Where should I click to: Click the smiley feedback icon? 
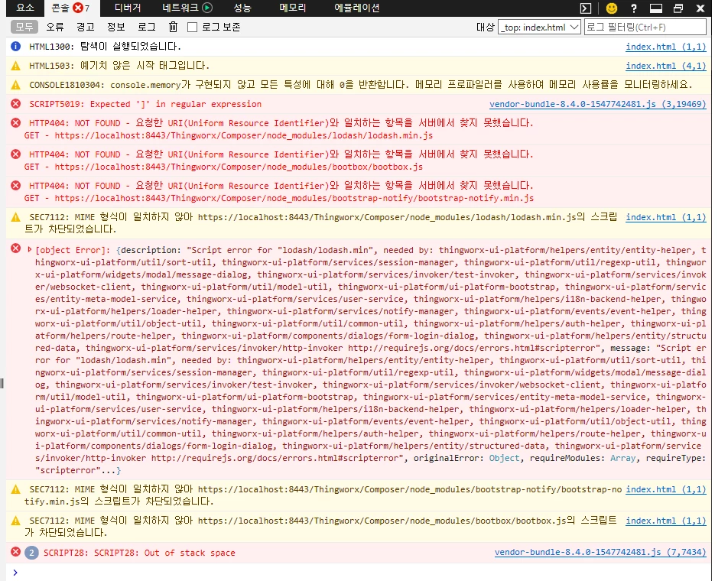click(x=612, y=8)
